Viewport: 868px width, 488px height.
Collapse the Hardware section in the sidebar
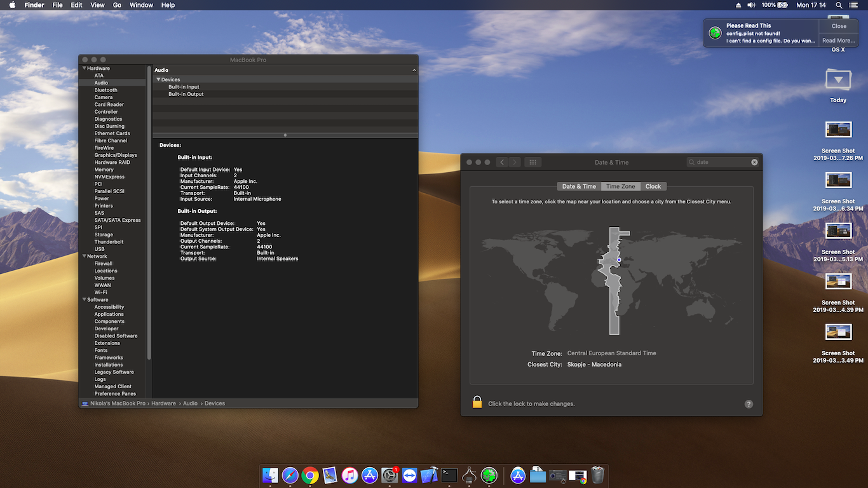pyautogui.click(x=84, y=68)
